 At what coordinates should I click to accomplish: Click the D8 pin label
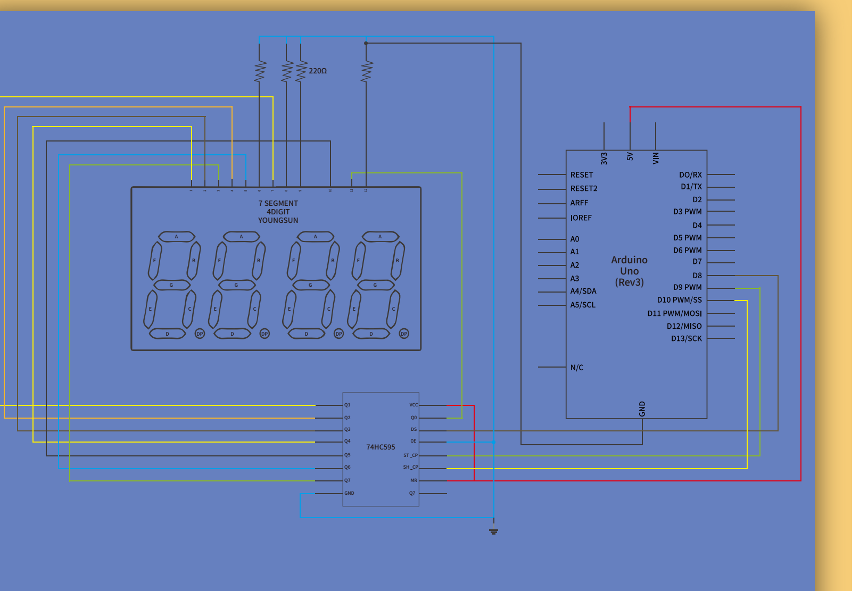point(697,276)
